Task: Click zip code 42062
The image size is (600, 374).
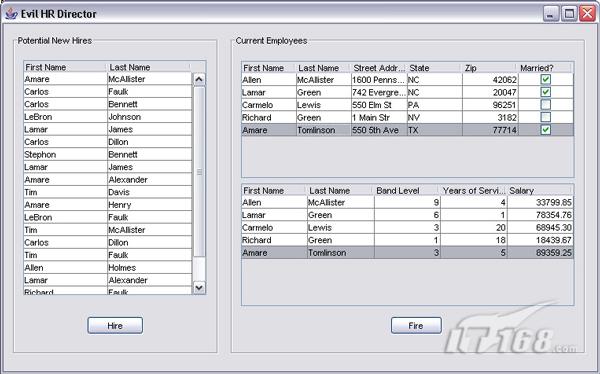Action: [x=490, y=80]
